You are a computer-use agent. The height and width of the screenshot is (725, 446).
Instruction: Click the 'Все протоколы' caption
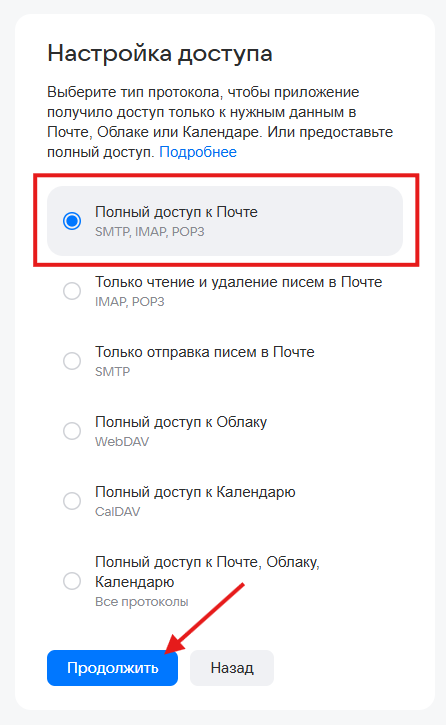142,602
